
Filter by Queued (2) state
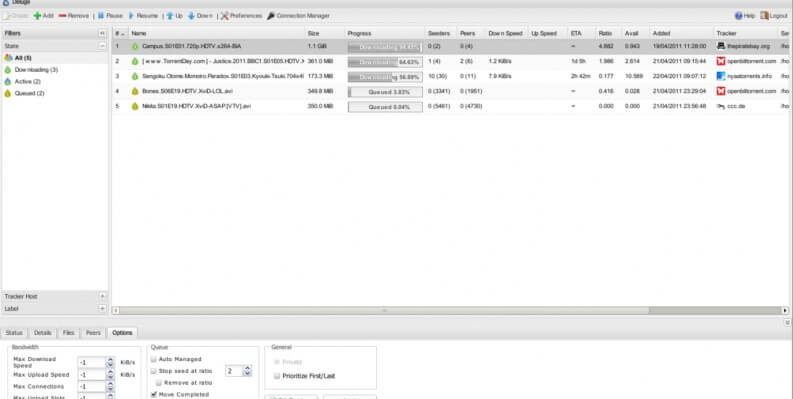25,94
